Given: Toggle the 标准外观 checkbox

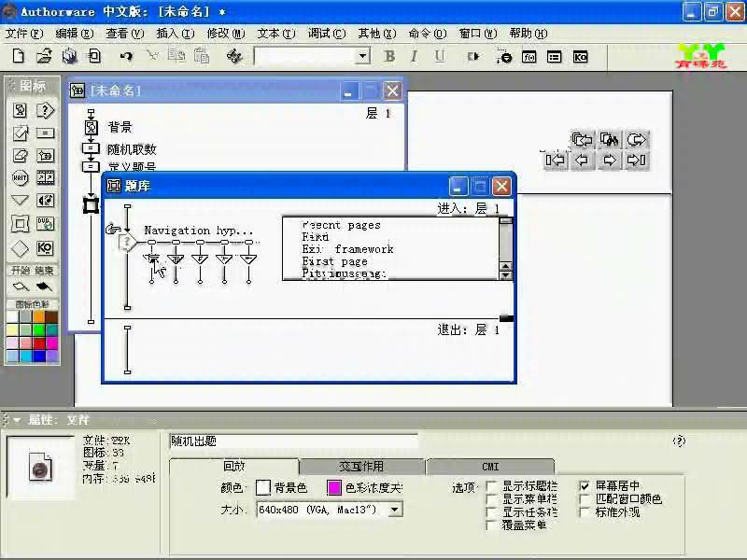Looking at the screenshot, I should tap(585, 512).
